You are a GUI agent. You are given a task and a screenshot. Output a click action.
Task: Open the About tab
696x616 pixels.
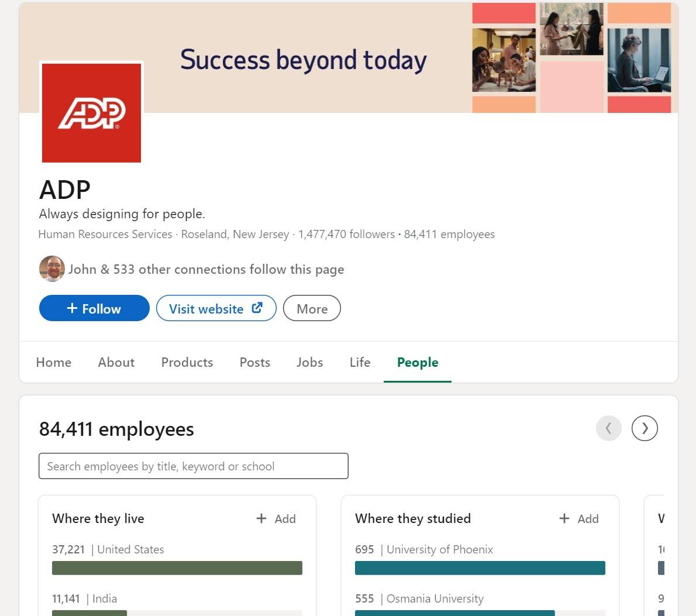click(116, 363)
